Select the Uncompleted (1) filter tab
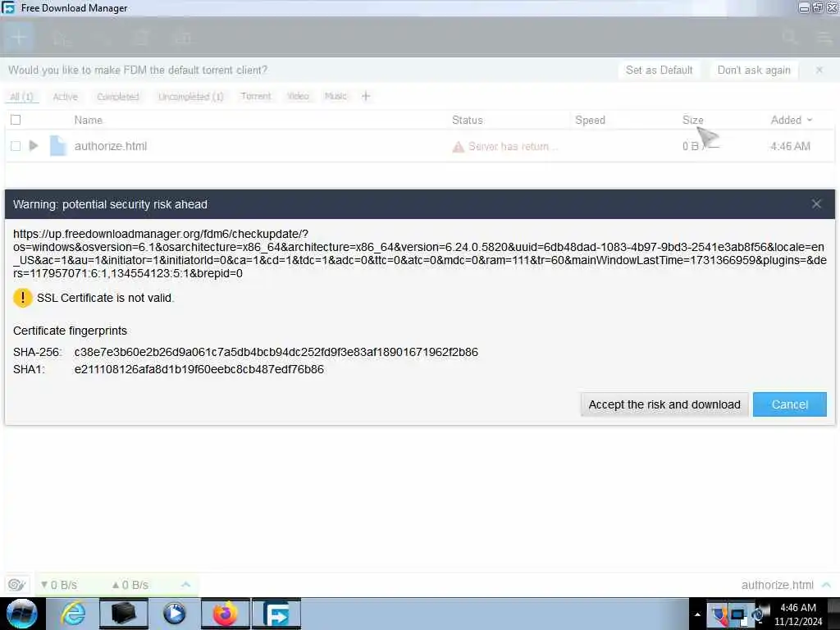 (x=190, y=97)
